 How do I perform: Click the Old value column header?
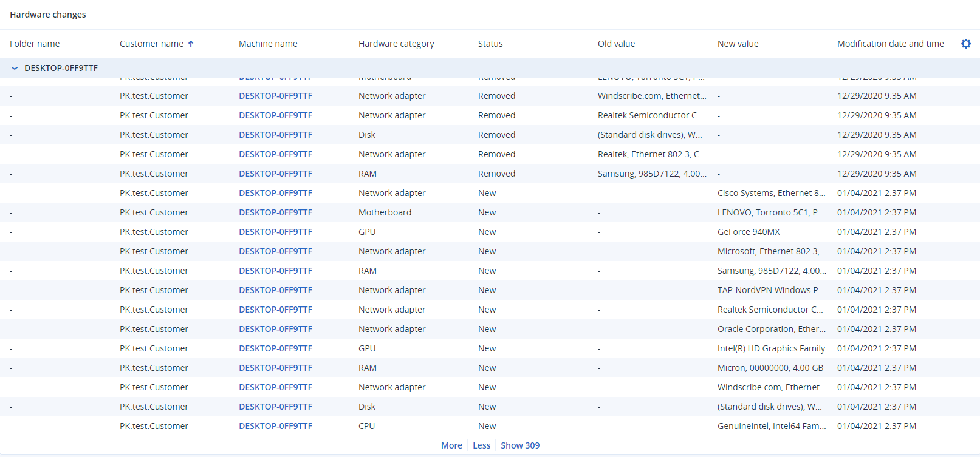pos(616,44)
